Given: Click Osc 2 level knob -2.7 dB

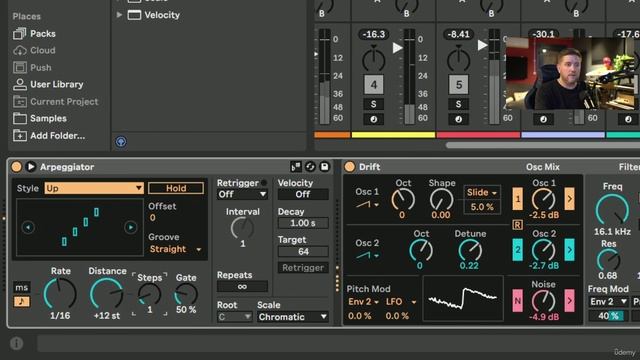Looking at the screenshot, I should point(544,250).
